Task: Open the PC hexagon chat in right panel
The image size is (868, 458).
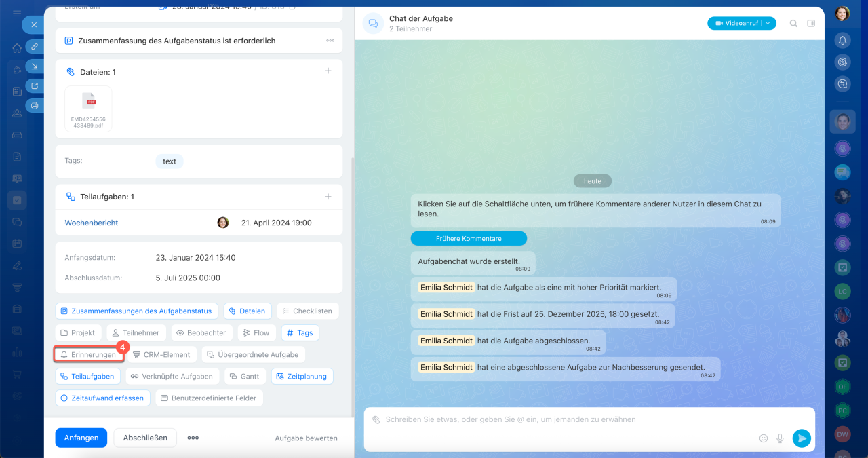Action: pyautogui.click(x=842, y=411)
